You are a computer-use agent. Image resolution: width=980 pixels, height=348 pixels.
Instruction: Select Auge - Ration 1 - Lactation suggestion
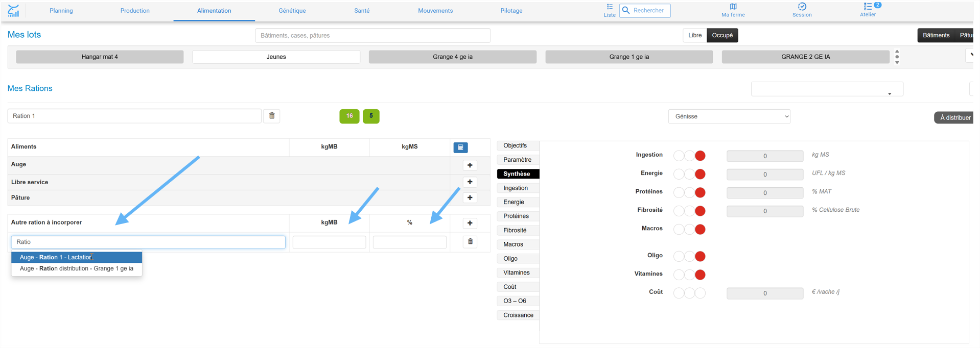click(77, 257)
